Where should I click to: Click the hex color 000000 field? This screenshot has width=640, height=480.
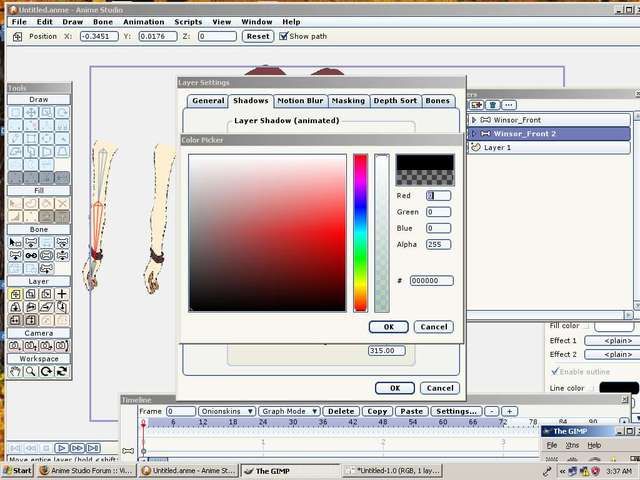(431, 281)
